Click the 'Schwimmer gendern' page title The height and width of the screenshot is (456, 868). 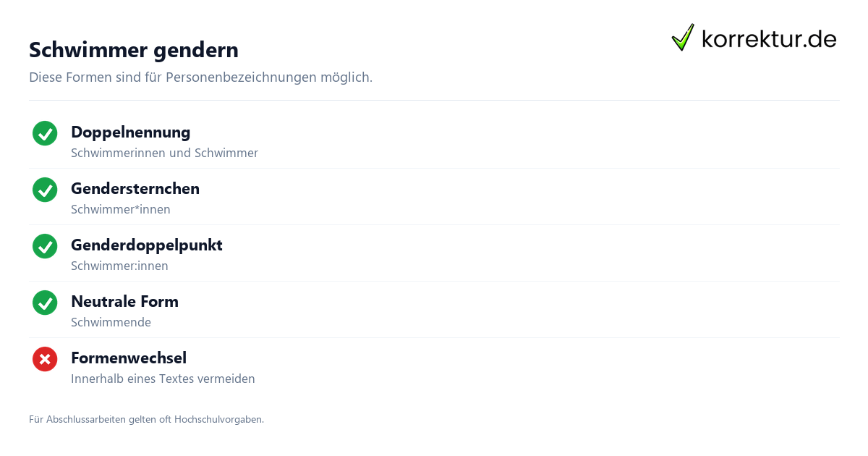coord(134,50)
